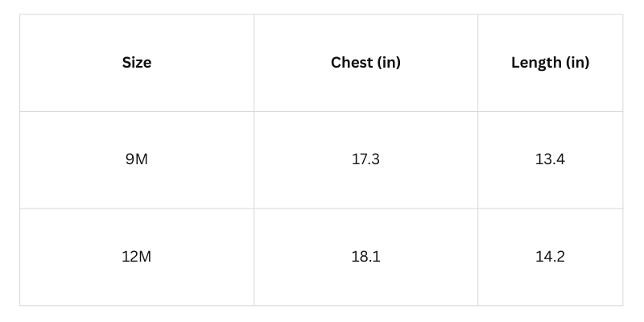Click the Length (in) column header

pyautogui.click(x=550, y=63)
